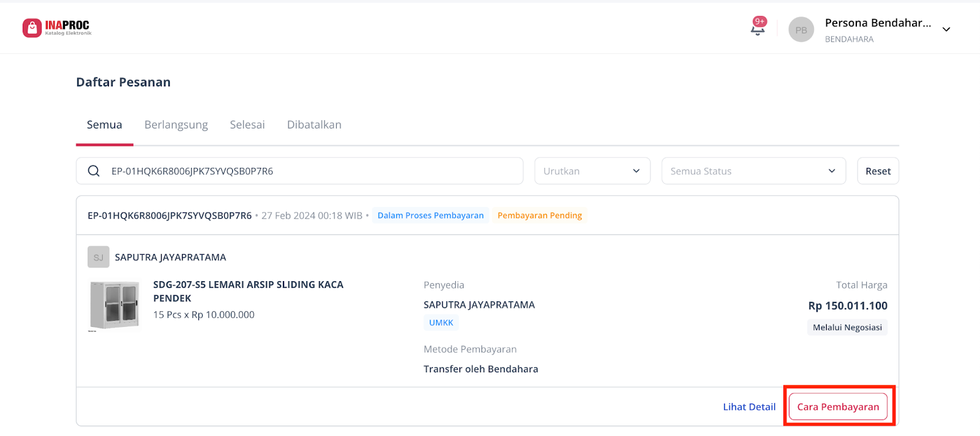Open the INAPROC logo home link

[57, 28]
